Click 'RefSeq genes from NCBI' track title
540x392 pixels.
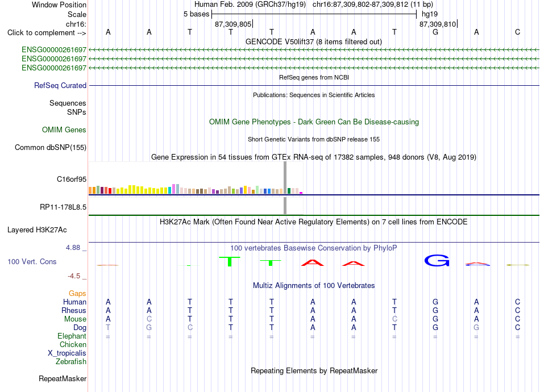(x=314, y=77)
